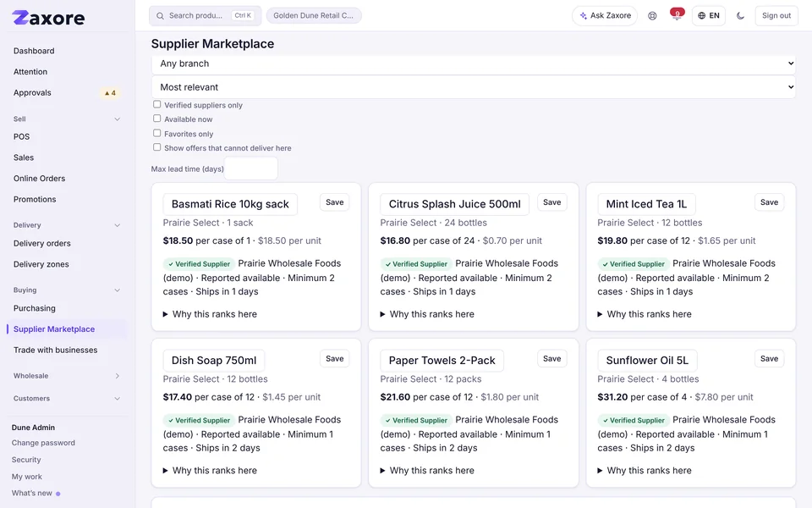Open notifications bell with red badge
The width and height of the screenshot is (812, 508).
[677, 14]
